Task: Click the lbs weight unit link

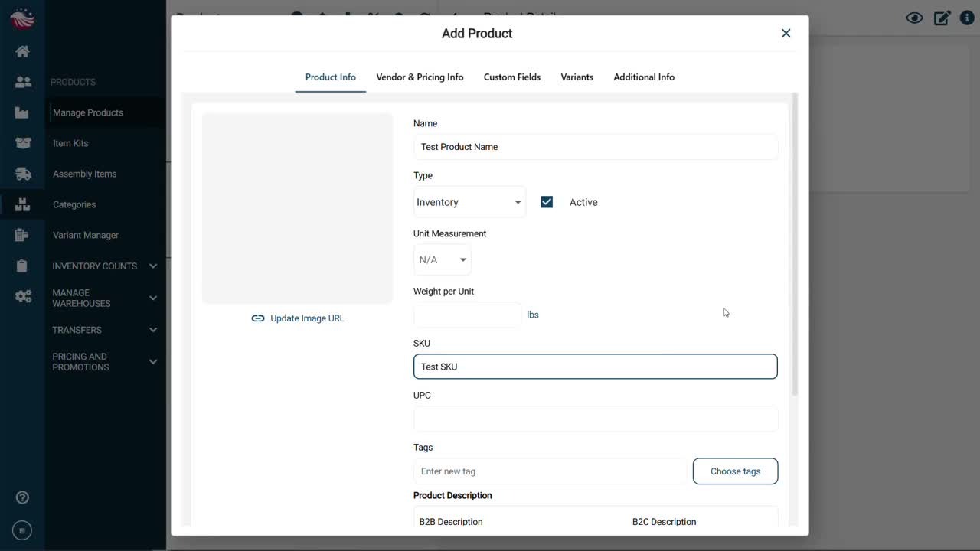Action: tap(533, 315)
